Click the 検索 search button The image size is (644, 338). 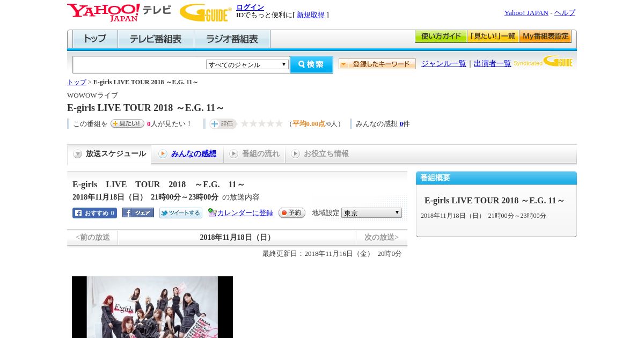tap(311, 64)
